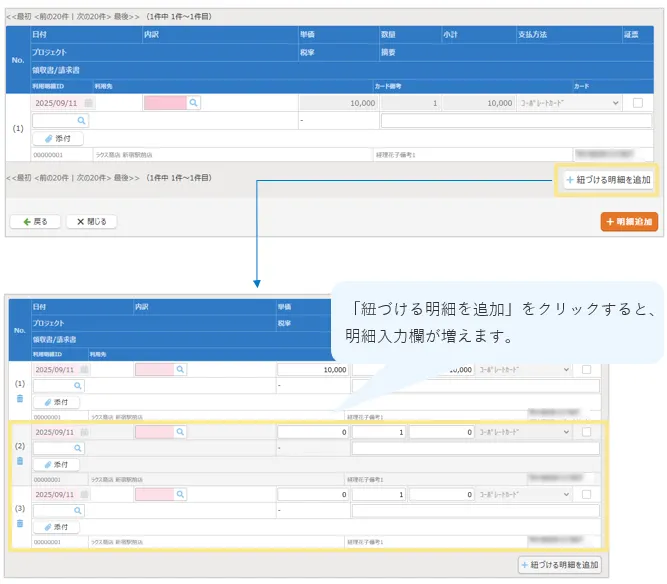Open the project search magnifier in row (3)
667x584 pixels.
(77, 510)
